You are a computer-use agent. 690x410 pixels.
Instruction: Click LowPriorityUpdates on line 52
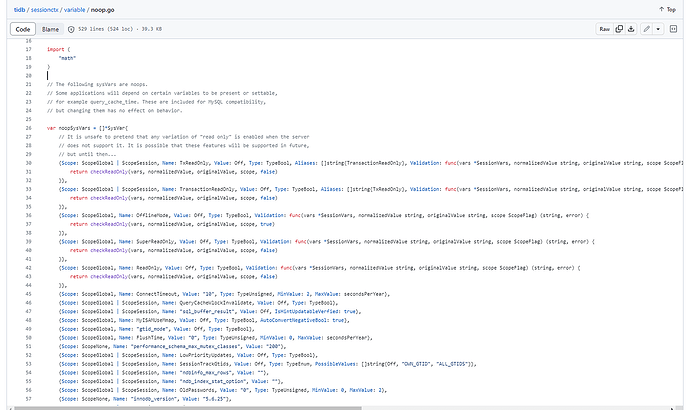206,355
